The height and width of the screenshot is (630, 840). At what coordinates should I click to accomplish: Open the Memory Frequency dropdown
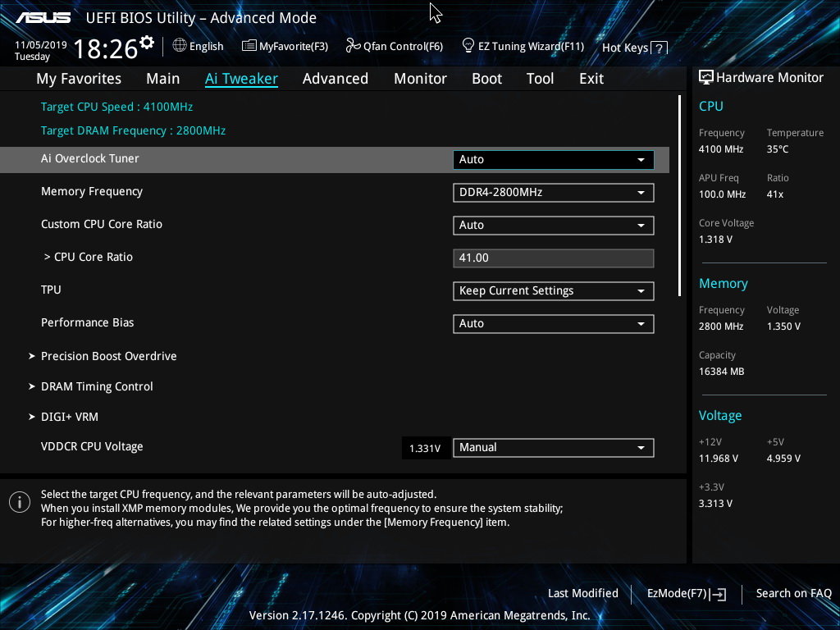pyautogui.click(x=554, y=192)
